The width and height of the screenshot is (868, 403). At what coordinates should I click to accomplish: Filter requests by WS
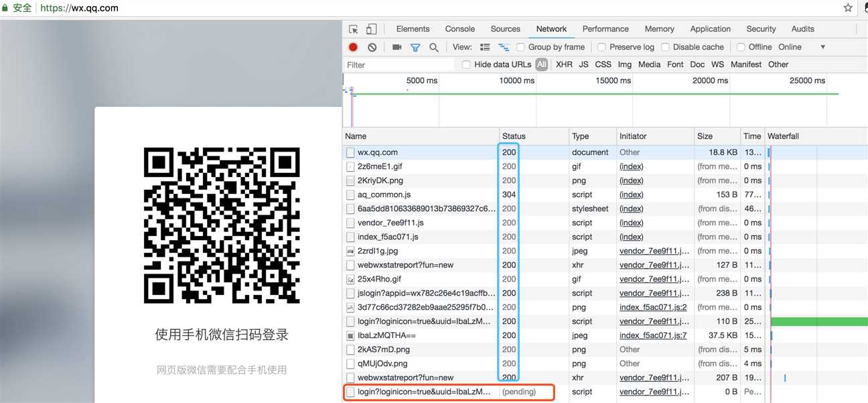pos(717,64)
